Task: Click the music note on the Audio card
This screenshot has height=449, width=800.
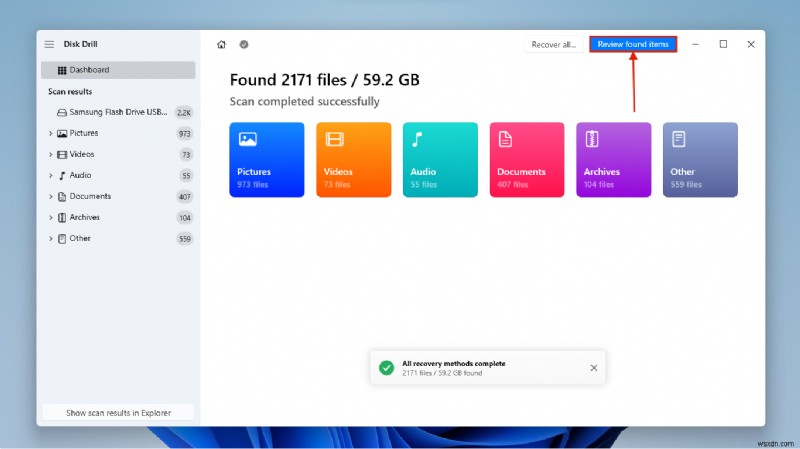Action: [x=417, y=139]
